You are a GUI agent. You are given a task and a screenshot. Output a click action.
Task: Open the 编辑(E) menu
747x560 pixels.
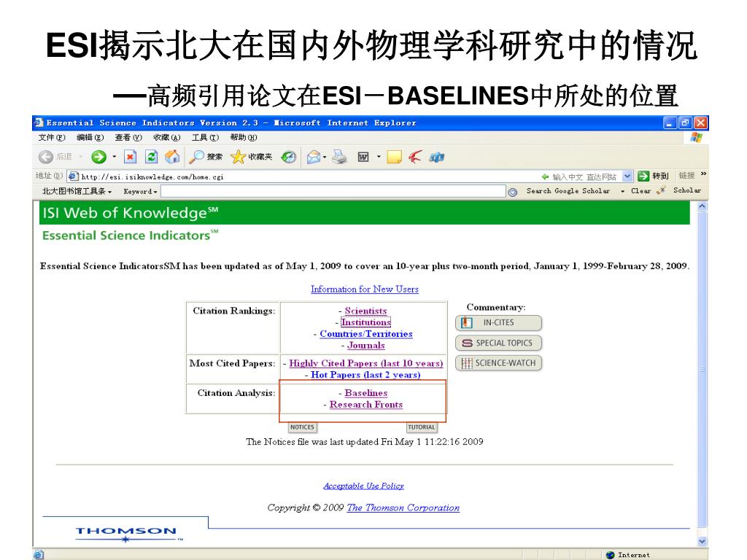[x=90, y=138]
